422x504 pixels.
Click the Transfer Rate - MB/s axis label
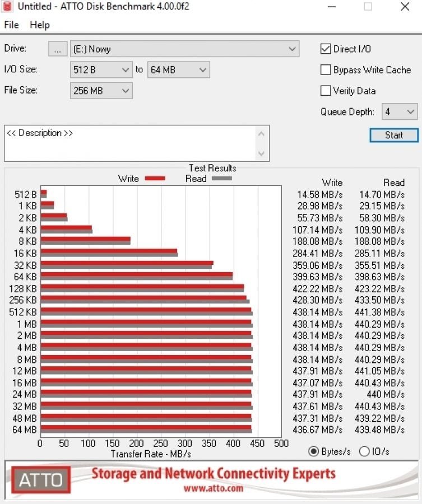(x=151, y=454)
